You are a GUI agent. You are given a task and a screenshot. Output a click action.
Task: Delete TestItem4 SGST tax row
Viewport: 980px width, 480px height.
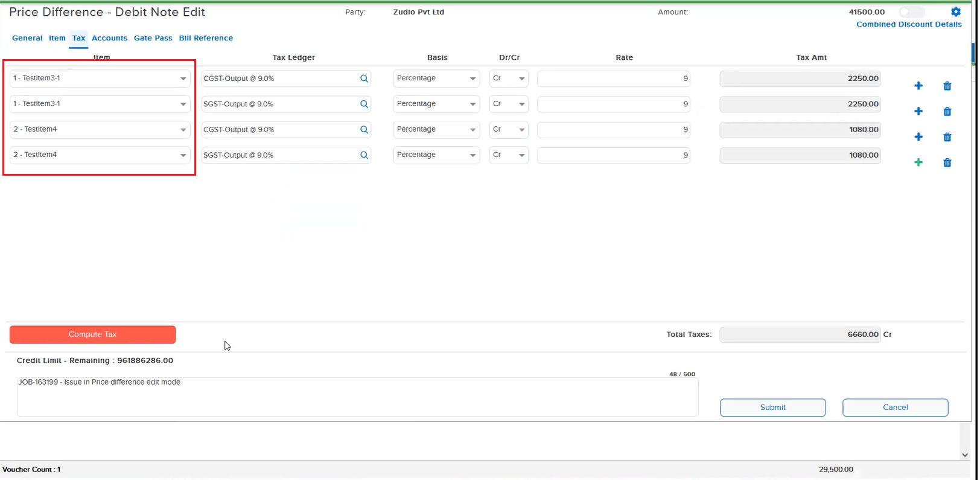click(947, 162)
